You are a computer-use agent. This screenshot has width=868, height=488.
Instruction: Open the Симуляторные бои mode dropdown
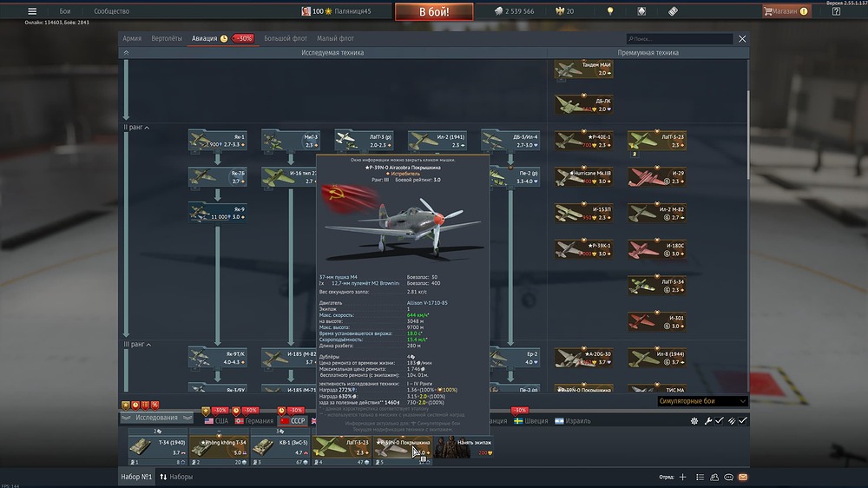pyautogui.click(x=702, y=401)
